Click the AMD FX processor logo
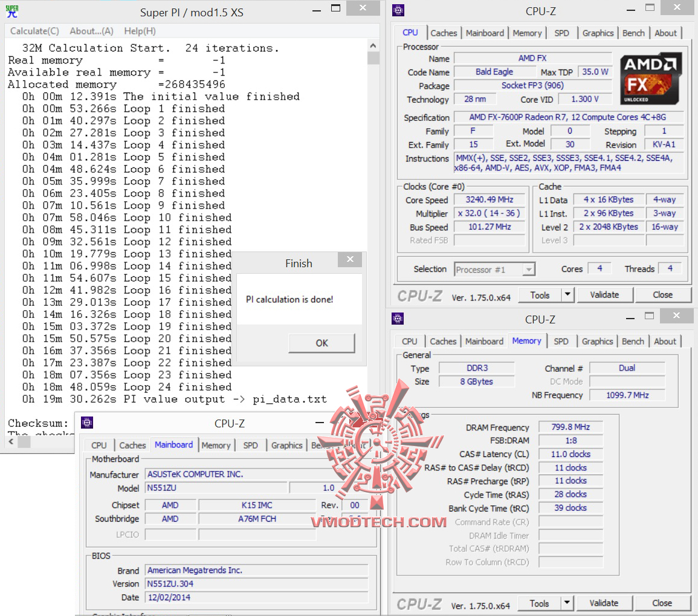Image resolution: width=698 pixels, height=616 pixels. pos(650,79)
